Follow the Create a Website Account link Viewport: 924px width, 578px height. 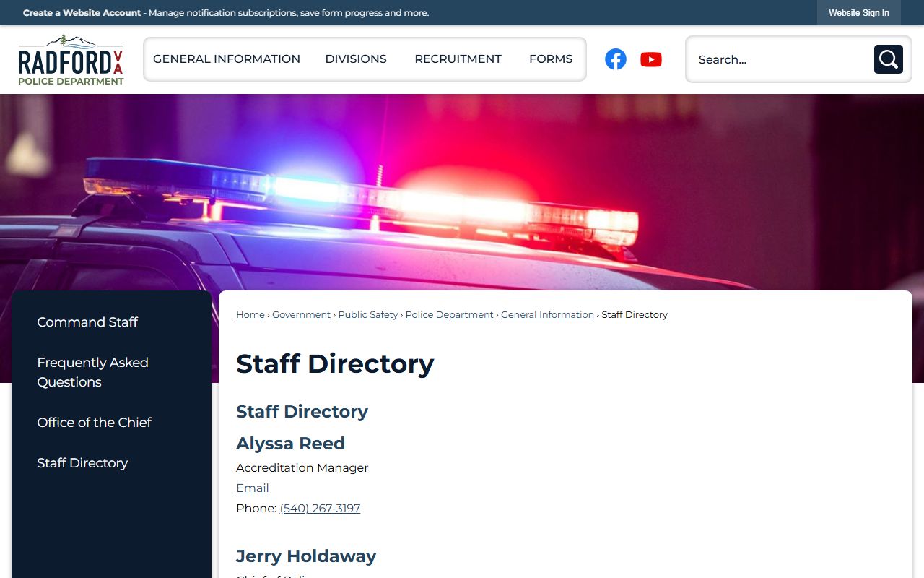pos(82,13)
